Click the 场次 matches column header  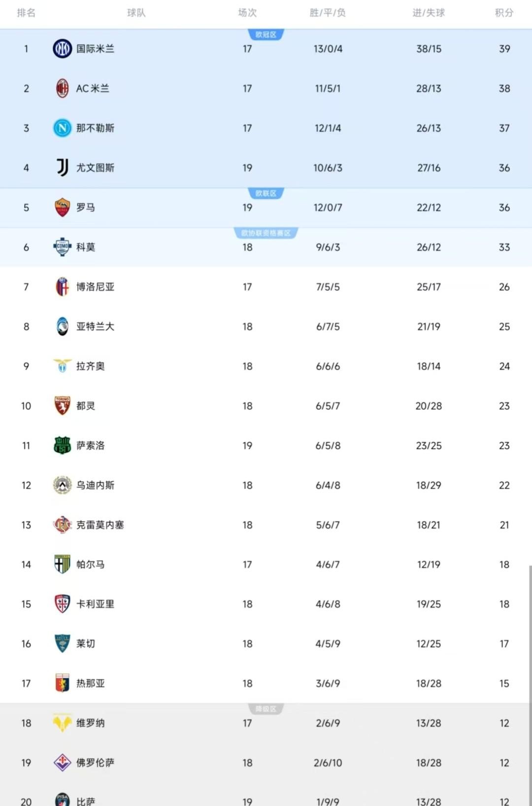(x=247, y=13)
